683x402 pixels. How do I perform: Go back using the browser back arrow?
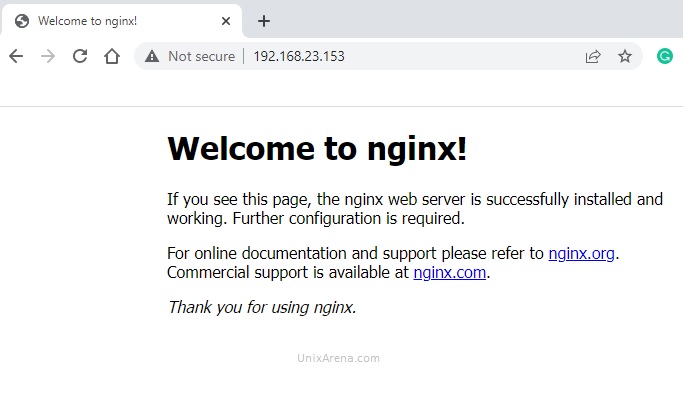click(16, 56)
